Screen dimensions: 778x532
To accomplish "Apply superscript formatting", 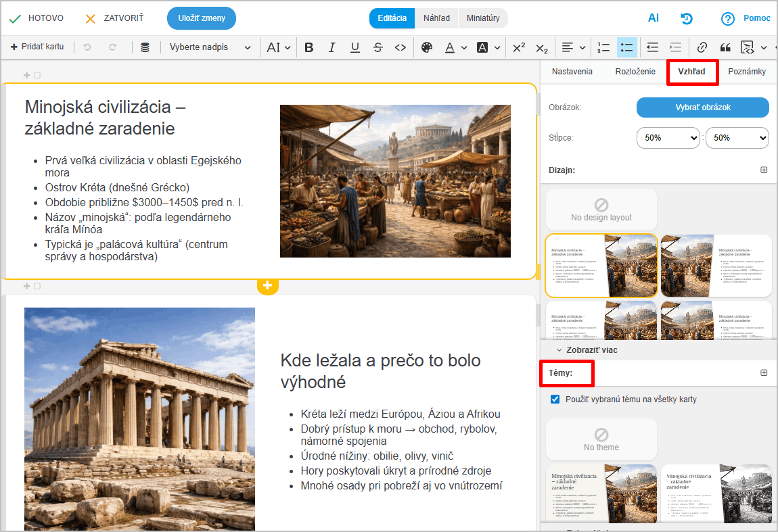I will [x=519, y=47].
